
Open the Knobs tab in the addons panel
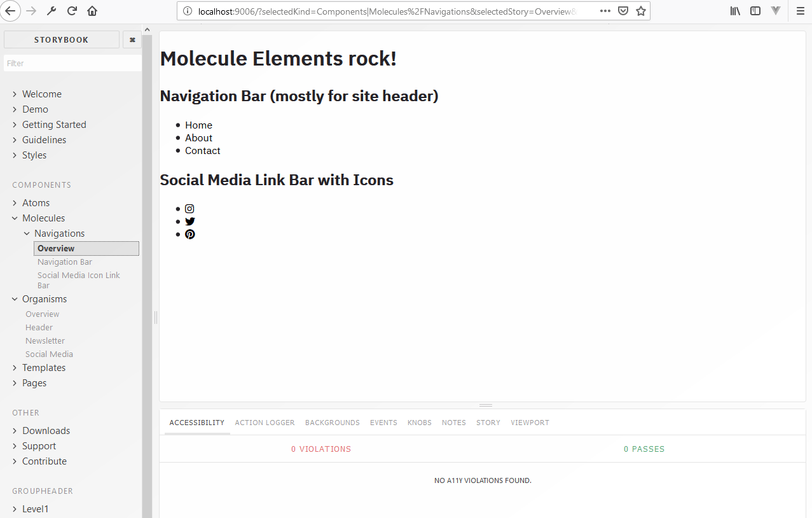click(419, 423)
